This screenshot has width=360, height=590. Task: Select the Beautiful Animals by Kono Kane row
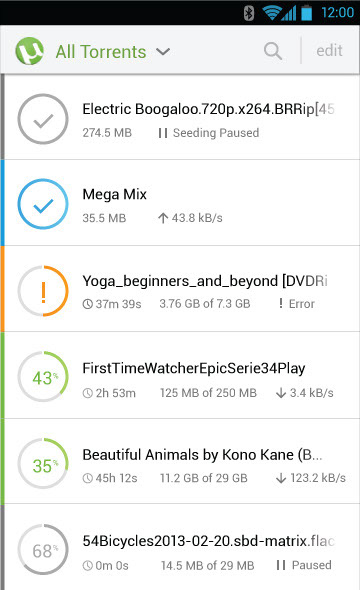pos(181,461)
